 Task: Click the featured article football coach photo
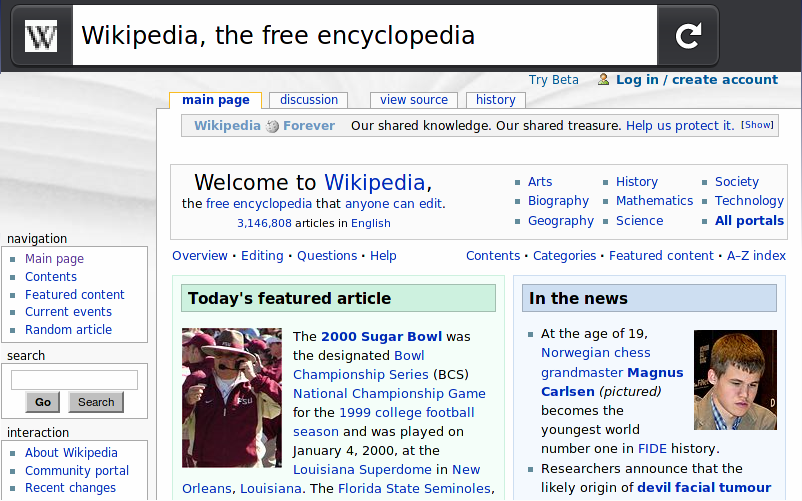click(x=232, y=398)
